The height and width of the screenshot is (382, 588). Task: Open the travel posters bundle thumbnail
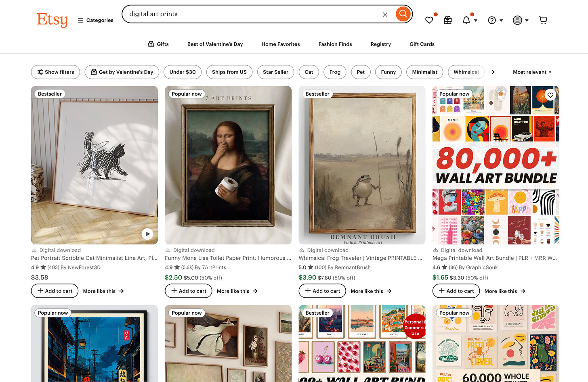pyautogui.click(x=362, y=343)
